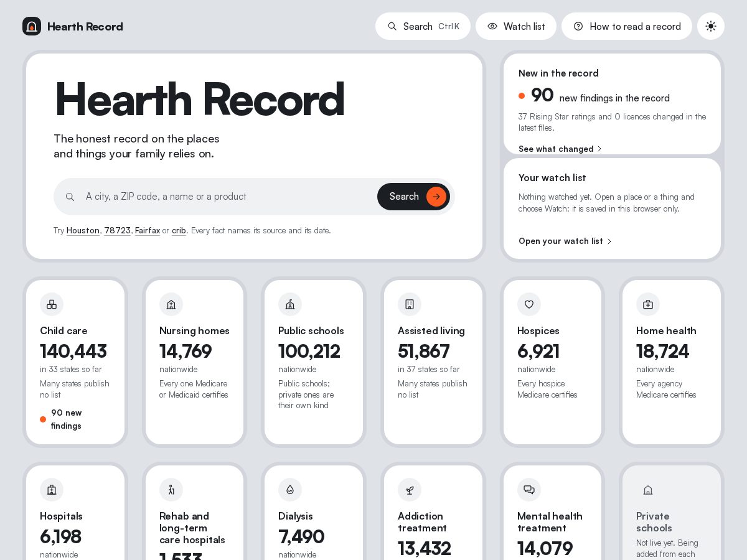747x560 pixels.
Task: Click the 100,212 public schools count
Action: (309, 351)
